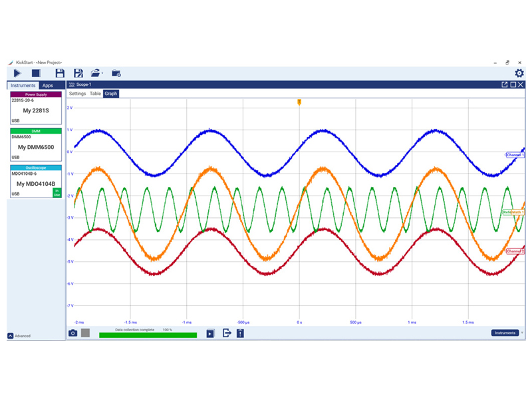532x399 pixels.
Task: Take a graph screenshot with the camera icon
Action: (x=73, y=332)
